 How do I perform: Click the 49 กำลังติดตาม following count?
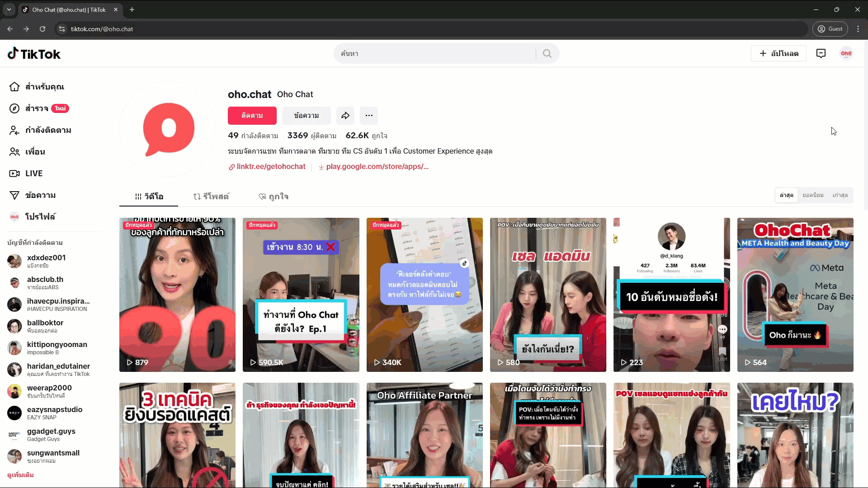253,136
